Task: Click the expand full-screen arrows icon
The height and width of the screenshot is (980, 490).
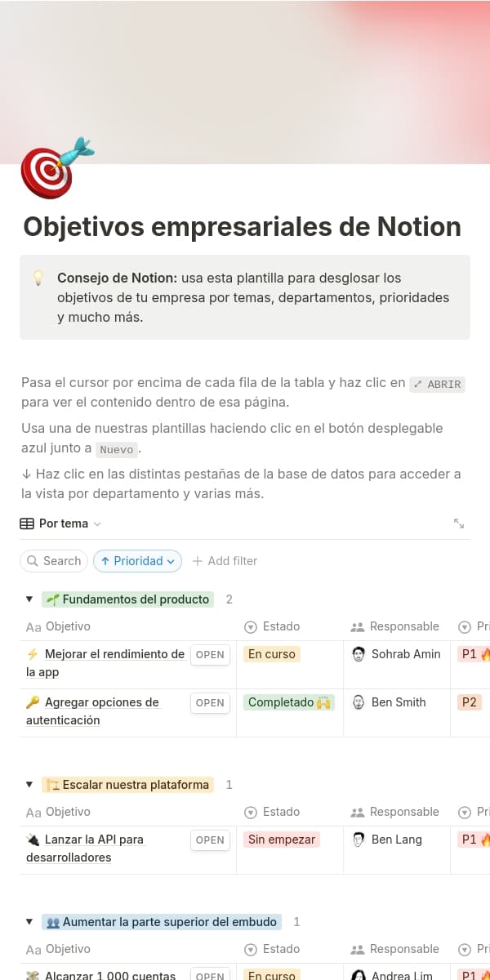Action: 459,523
